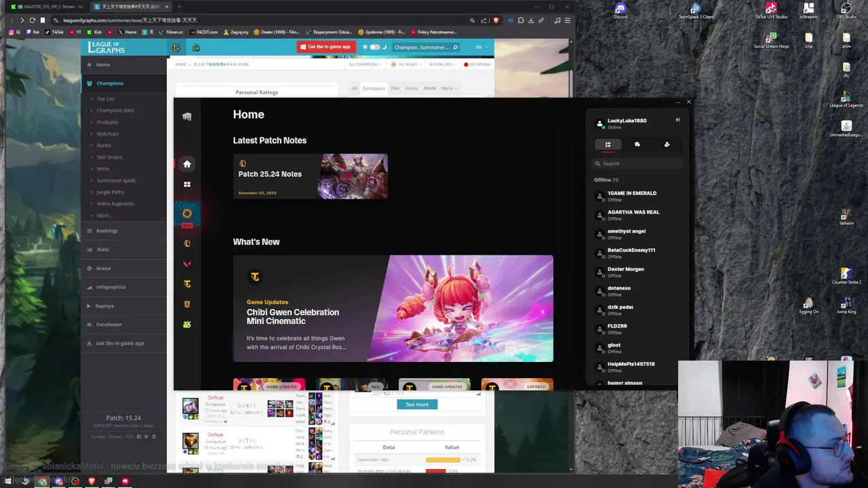
Task: Open the EN language dropdown
Action: (x=481, y=47)
